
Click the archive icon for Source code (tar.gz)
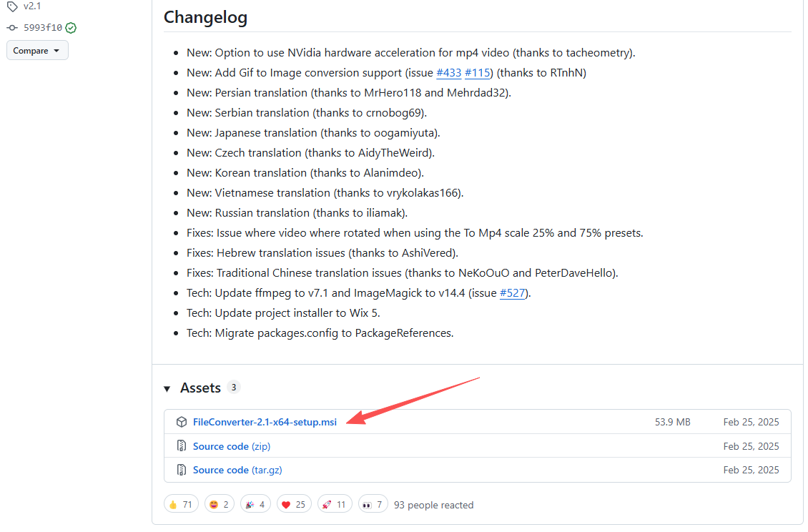pyautogui.click(x=182, y=470)
